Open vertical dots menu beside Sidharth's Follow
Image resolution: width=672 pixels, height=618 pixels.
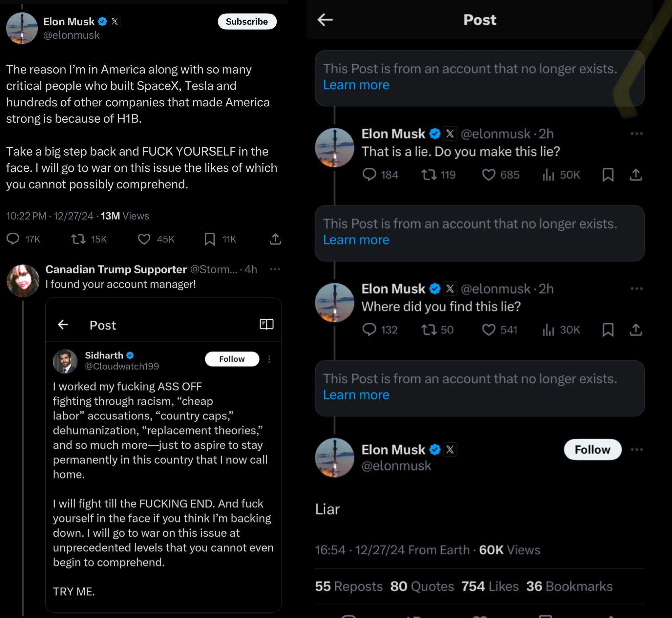click(269, 359)
